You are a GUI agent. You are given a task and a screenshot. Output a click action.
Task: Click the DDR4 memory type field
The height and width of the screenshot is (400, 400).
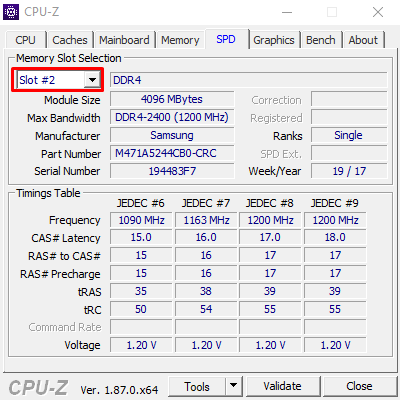249,80
